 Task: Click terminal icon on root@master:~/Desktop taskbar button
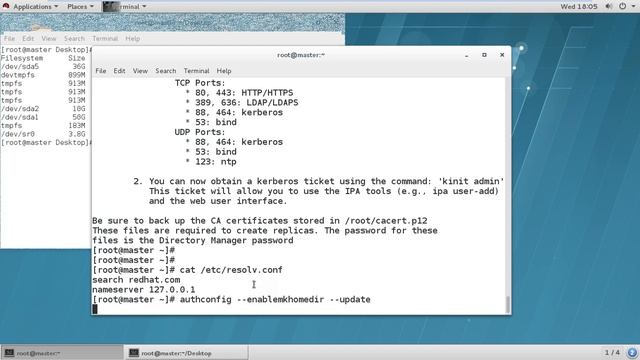point(134,353)
